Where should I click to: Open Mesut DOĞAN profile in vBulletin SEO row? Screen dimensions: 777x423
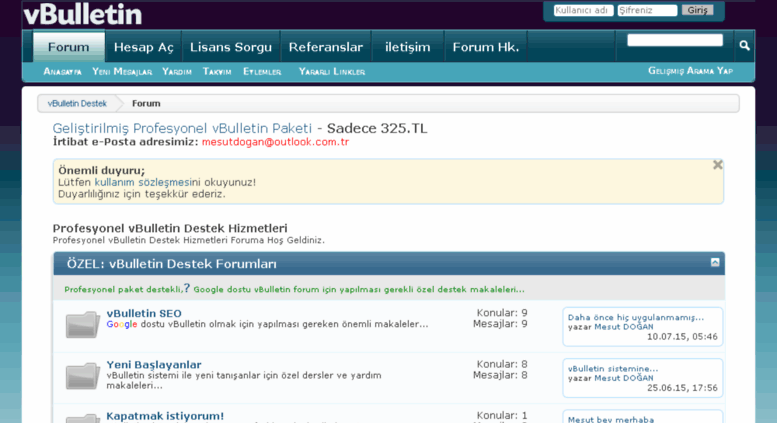[624, 327]
